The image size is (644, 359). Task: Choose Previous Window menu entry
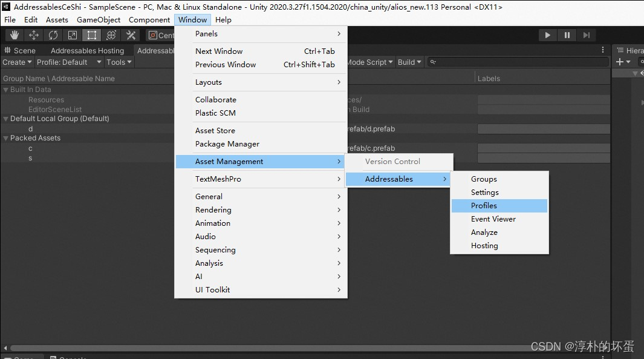click(261, 65)
